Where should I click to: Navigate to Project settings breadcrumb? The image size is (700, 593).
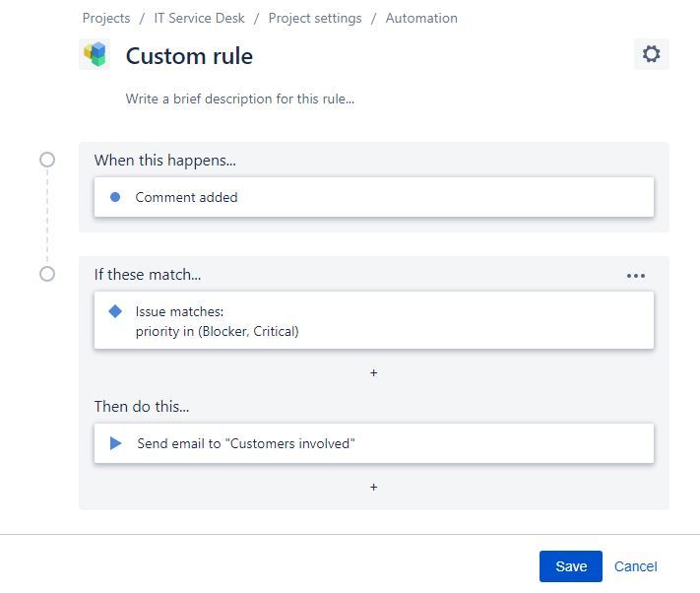[315, 18]
